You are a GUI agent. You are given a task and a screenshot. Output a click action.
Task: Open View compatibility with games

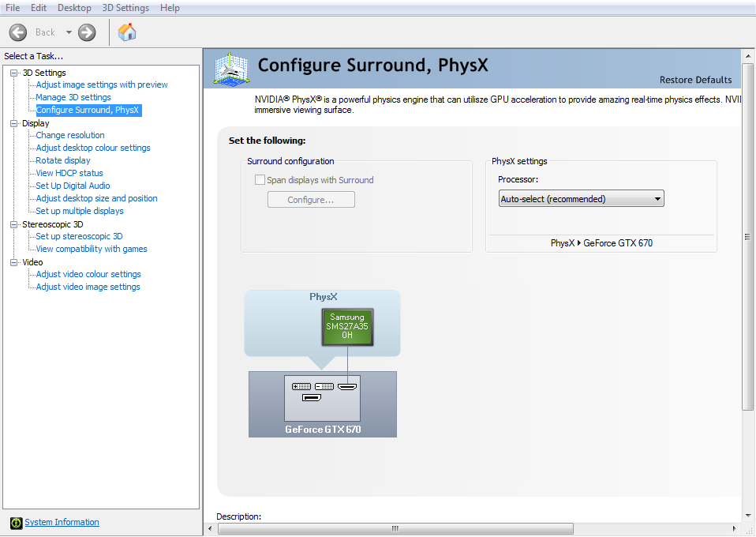[x=92, y=249]
